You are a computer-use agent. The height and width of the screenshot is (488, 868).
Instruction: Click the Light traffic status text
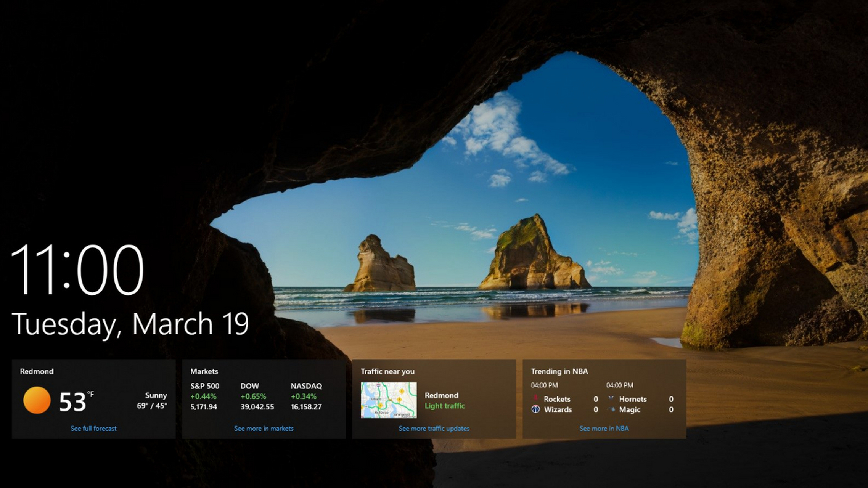[445, 406]
